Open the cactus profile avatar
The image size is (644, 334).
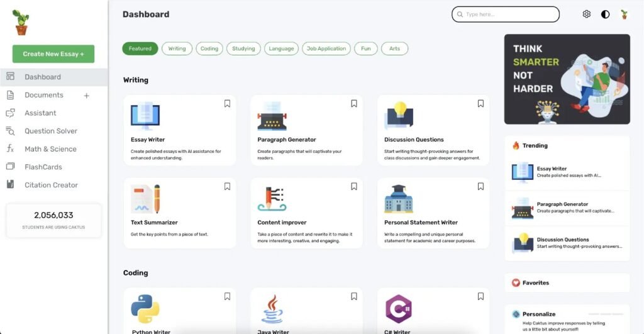624,14
